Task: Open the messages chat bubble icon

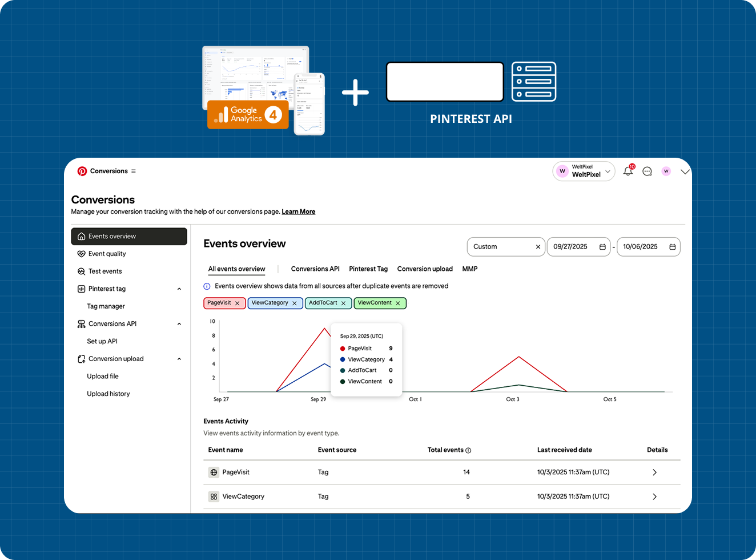Action: pos(647,171)
